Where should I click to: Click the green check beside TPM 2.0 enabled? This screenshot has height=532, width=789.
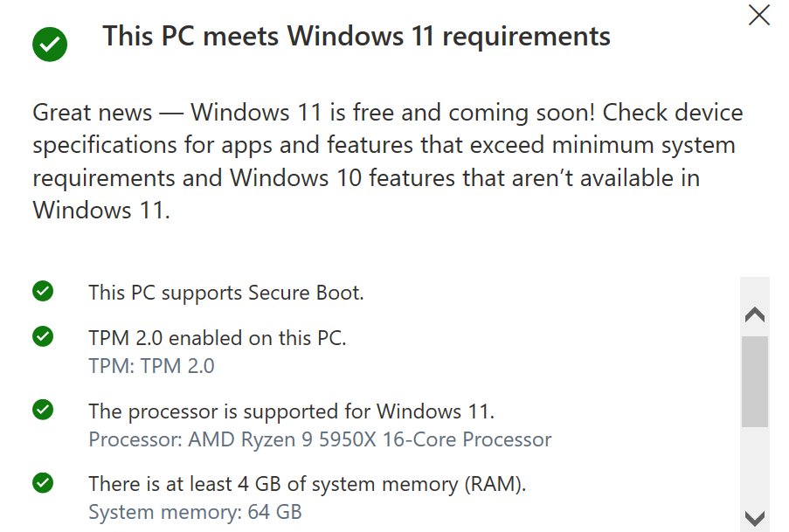[42, 336]
